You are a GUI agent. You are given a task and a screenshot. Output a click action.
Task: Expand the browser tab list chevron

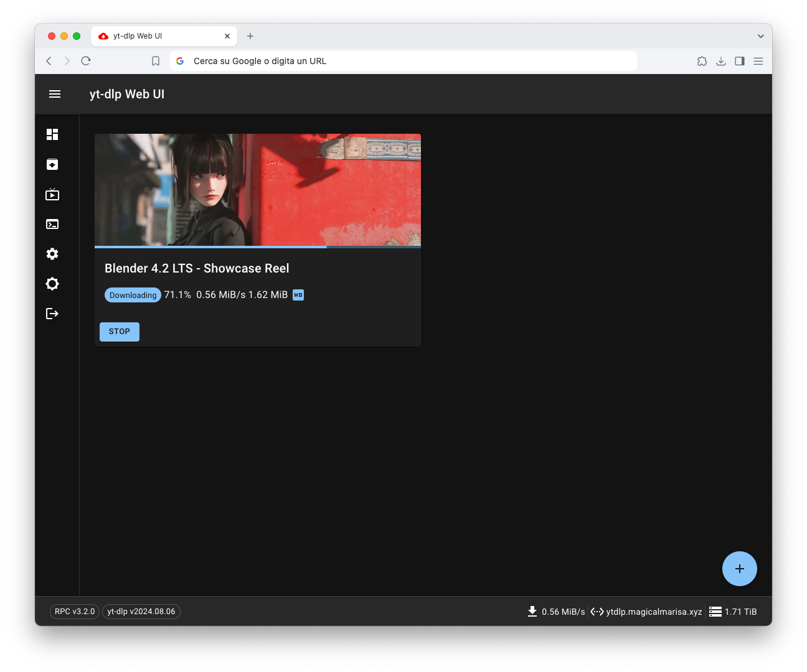pos(760,36)
